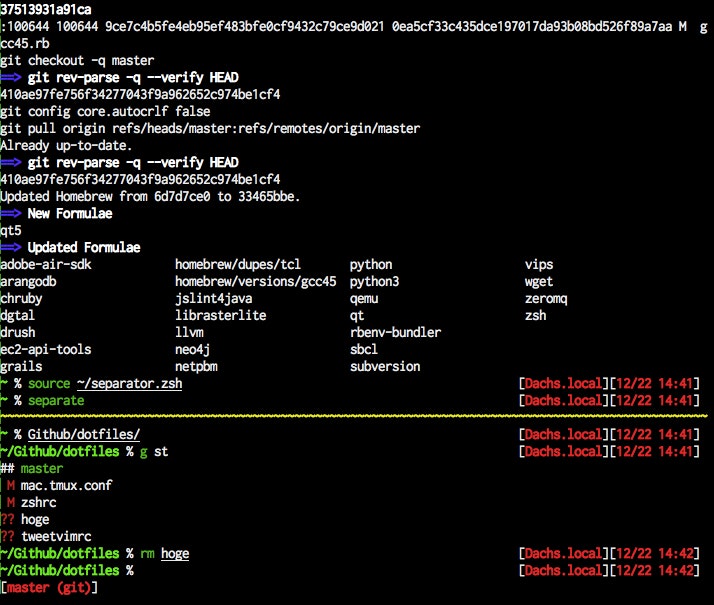Click dgtal in the formula list

[x=17, y=315]
